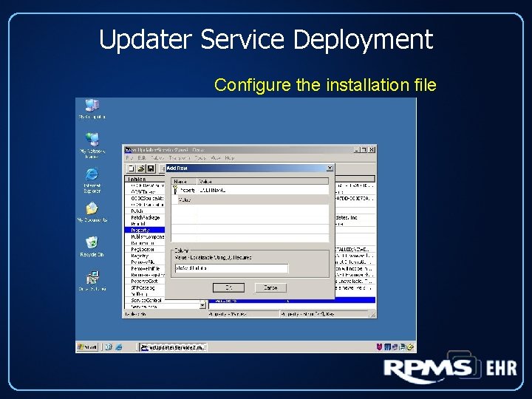Open the Edit menu in Orca

pyautogui.click(x=141, y=158)
